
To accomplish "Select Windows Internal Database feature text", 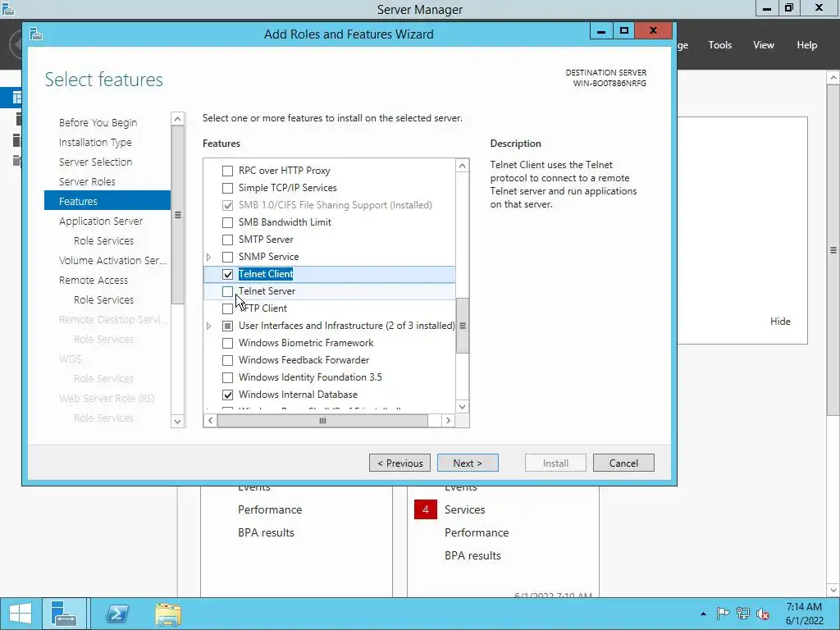I will [x=298, y=395].
